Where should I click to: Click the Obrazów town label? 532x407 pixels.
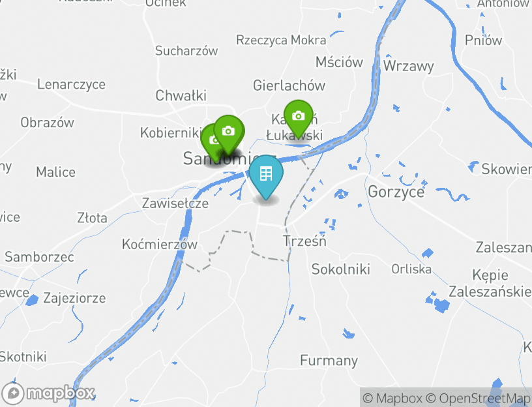(x=47, y=123)
